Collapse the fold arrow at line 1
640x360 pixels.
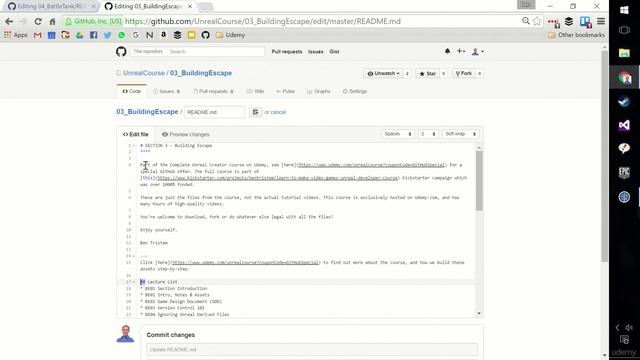[x=134, y=146]
